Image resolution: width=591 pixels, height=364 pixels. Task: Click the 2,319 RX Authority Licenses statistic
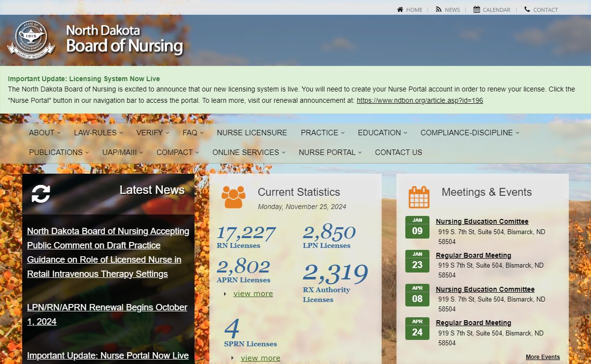pos(335,283)
